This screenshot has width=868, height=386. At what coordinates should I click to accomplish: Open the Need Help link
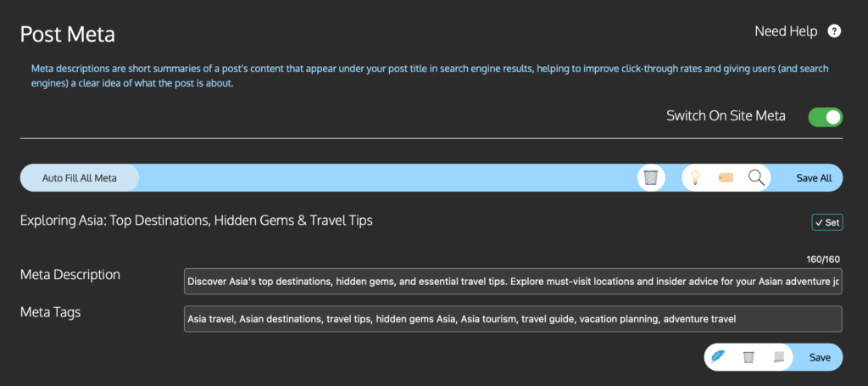click(x=786, y=31)
